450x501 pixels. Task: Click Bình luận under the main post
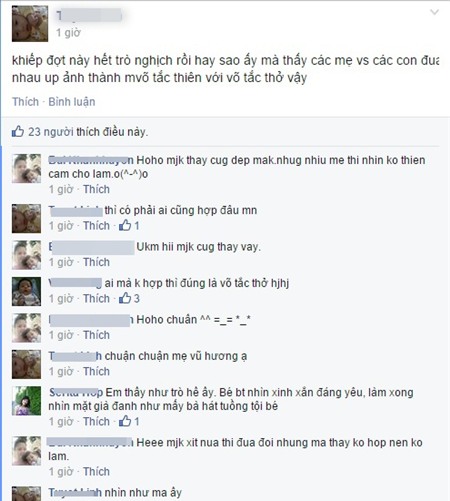pos(72,102)
